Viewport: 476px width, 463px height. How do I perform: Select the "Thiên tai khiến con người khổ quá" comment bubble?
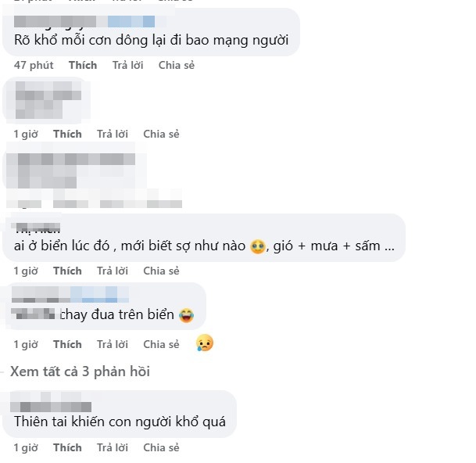[120, 414]
